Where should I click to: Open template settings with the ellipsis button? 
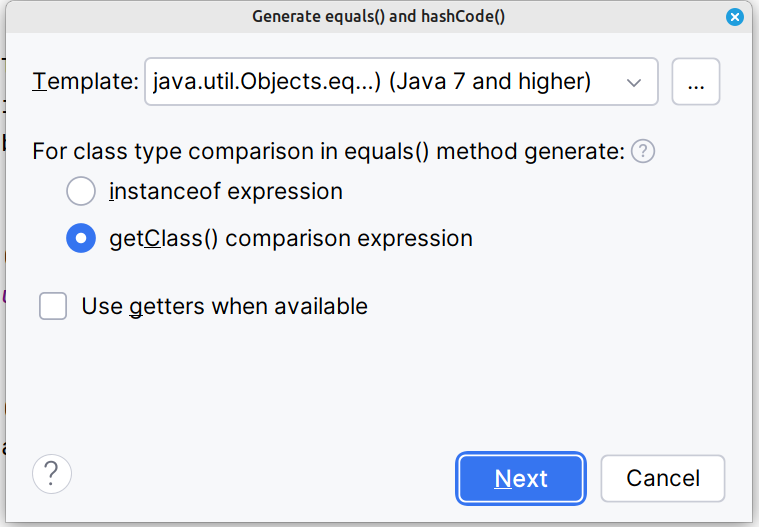point(696,82)
